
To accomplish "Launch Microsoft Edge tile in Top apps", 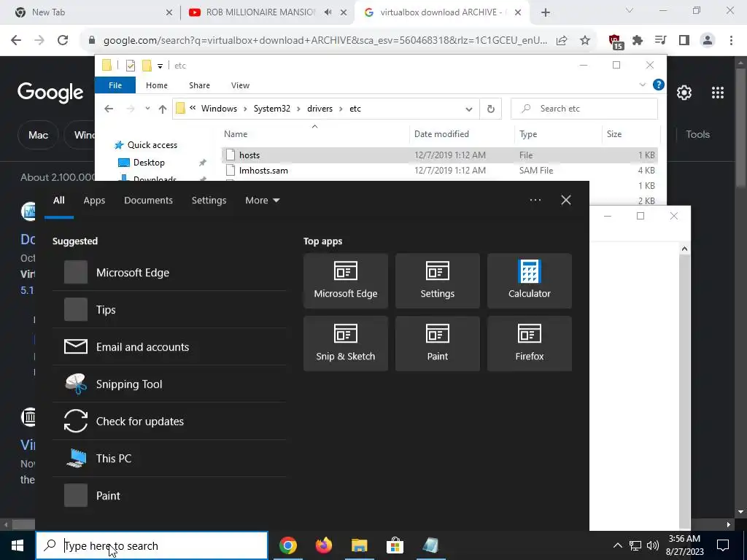I will (345, 281).
